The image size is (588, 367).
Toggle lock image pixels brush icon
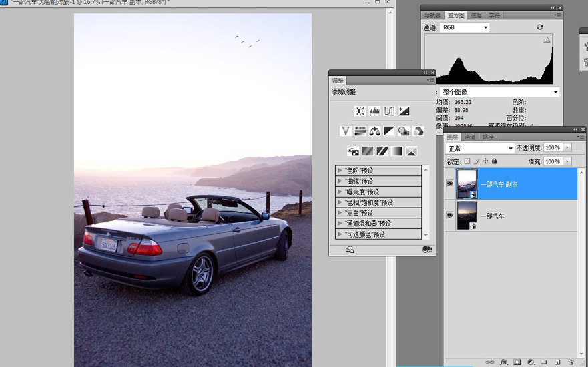coord(477,161)
